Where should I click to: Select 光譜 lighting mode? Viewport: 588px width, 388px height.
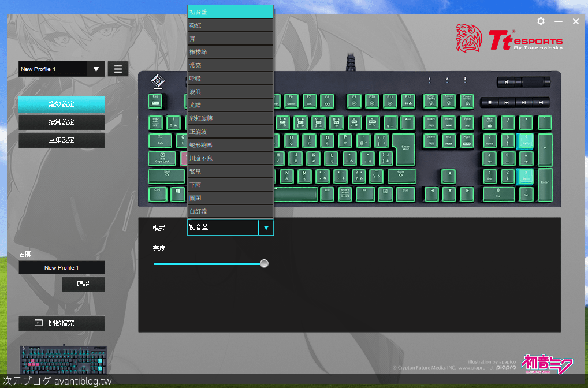(x=230, y=105)
